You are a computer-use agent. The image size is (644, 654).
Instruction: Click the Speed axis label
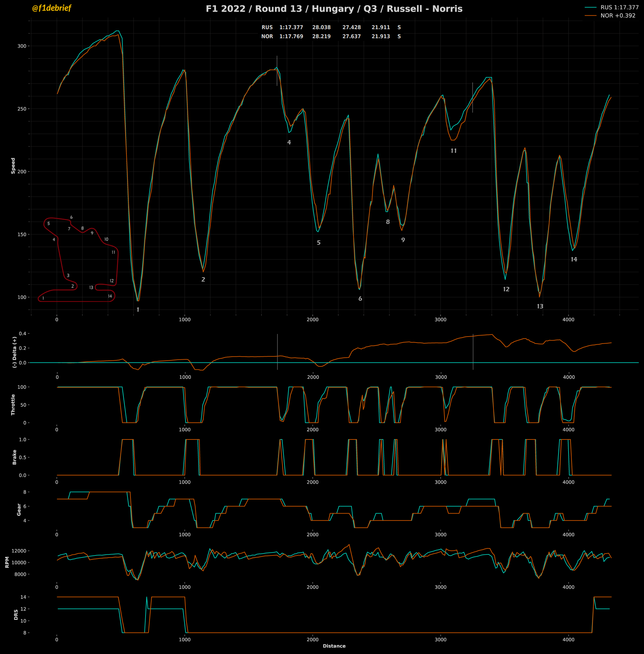[13, 166]
